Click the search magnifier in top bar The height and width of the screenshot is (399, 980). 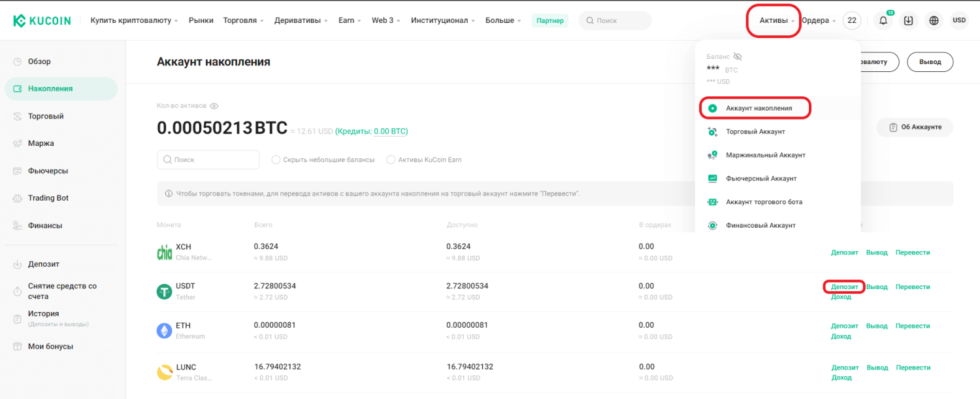tap(590, 21)
